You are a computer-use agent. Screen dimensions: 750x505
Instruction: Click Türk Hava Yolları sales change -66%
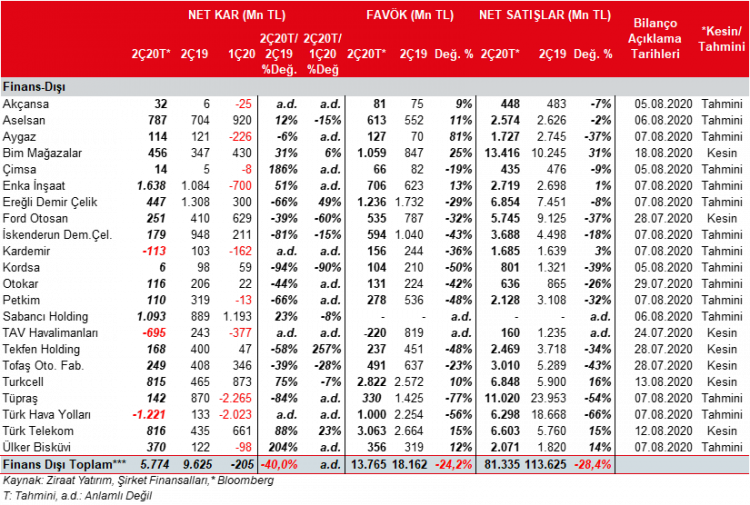(597, 415)
